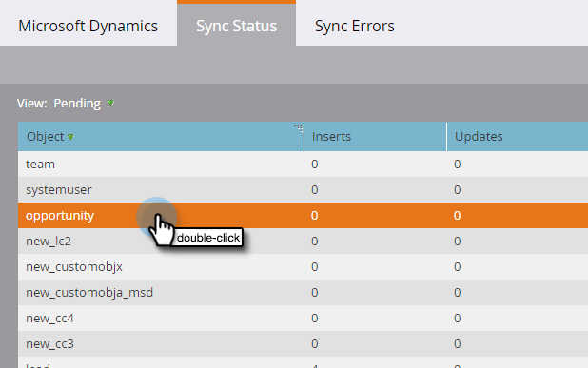Switch to the Microsoft Dynamics tab
This screenshot has height=368, width=588.
click(x=88, y=26)
